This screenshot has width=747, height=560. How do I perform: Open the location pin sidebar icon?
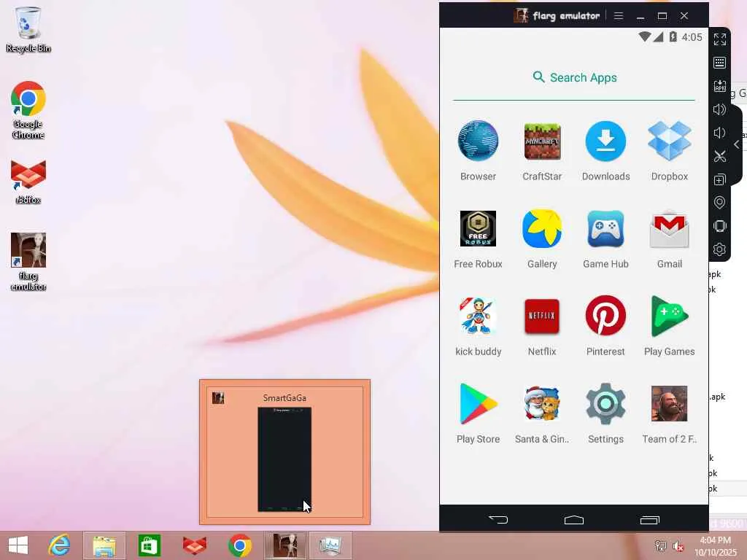pos(720,203)
